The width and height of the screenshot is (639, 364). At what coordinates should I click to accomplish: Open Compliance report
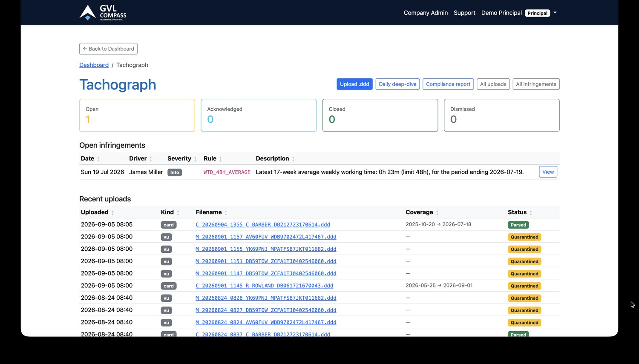448,84
